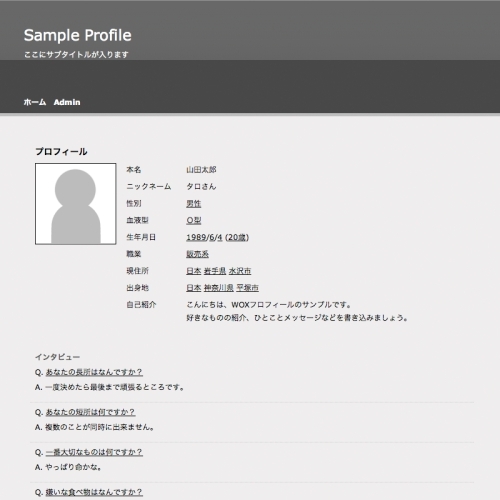Image resolution: width=500 pixels, height=500 pixels.
Task: Open the (20歳) age link
Action: 237,237
